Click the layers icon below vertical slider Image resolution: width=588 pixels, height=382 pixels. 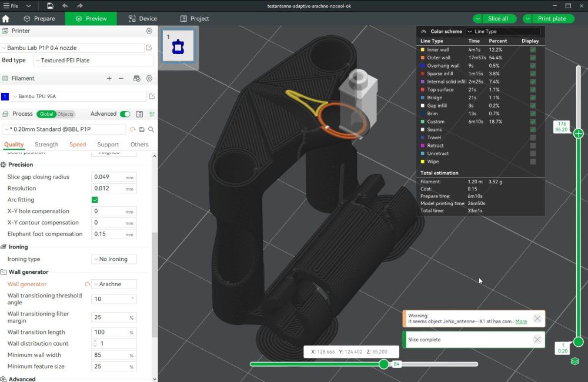[575, 361]
